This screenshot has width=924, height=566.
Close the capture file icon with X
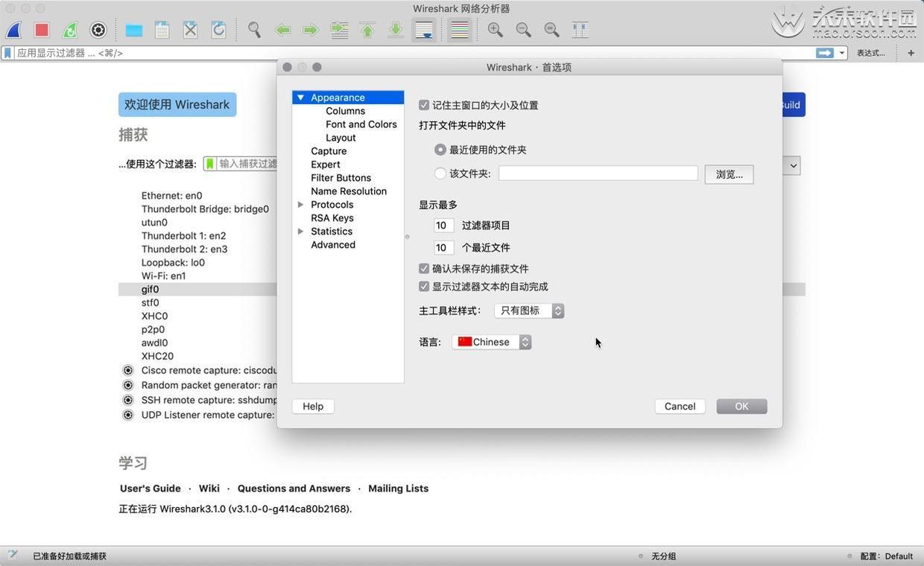pos(191,30)
